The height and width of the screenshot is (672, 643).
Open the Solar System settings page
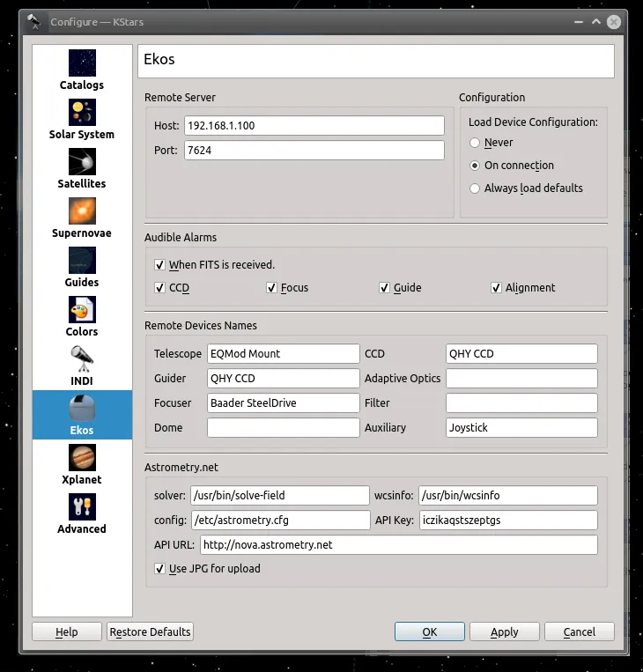coord(82,120)
